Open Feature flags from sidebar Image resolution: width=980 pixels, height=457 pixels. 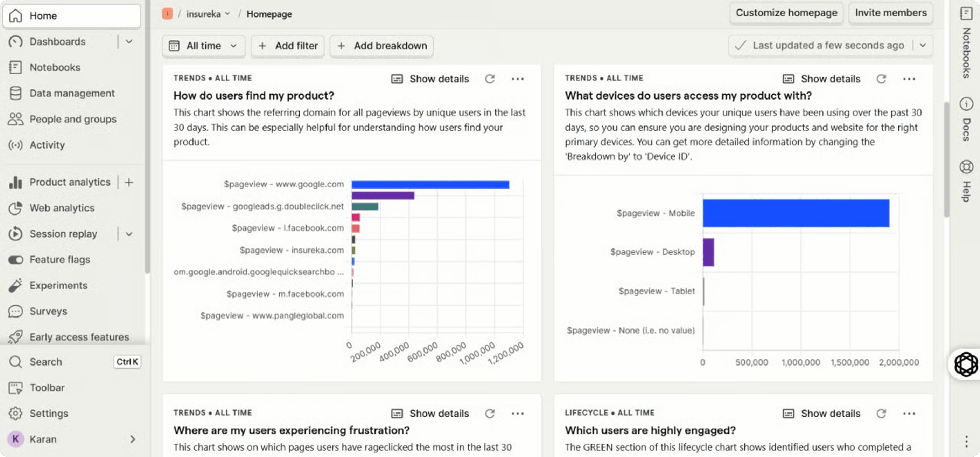click(x=60, y=260)
